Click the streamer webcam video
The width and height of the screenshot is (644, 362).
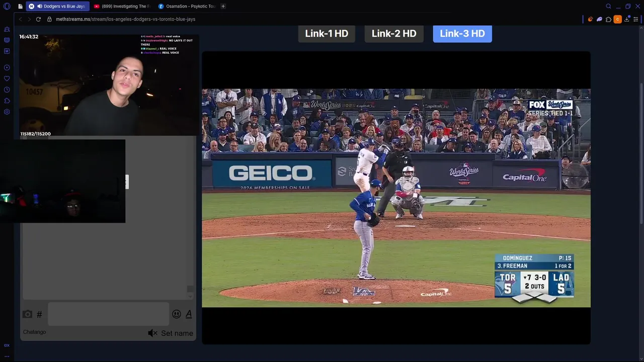point(109,84)
